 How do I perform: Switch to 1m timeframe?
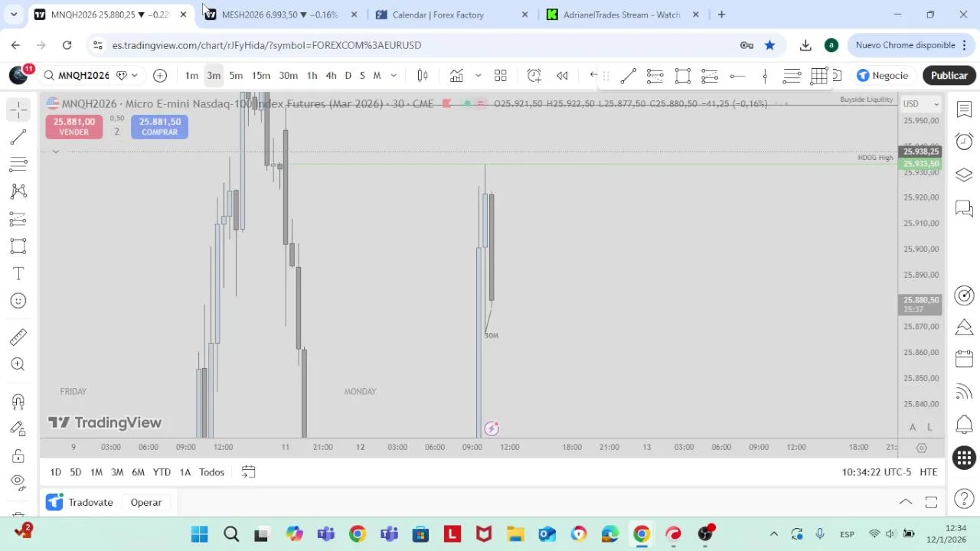pos(191,75)
